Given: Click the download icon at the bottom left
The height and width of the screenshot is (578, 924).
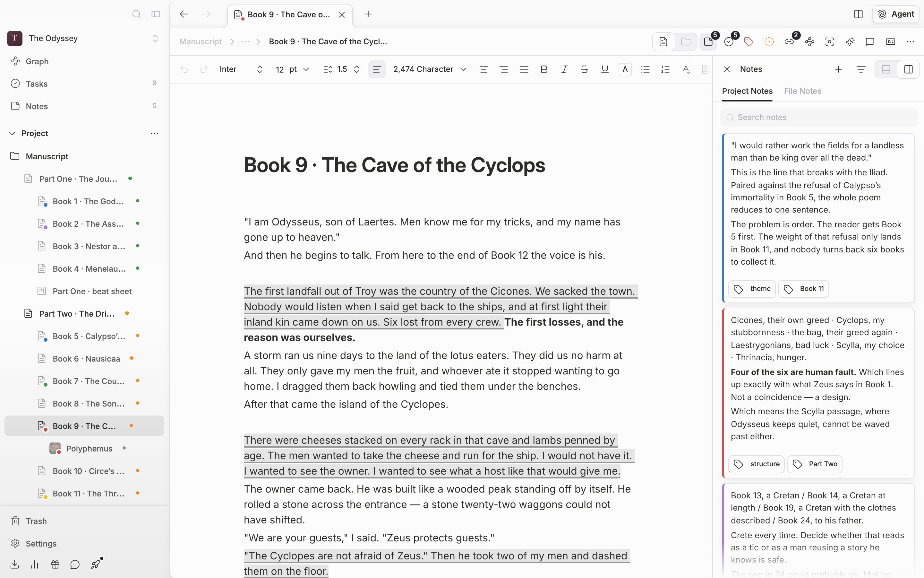Looking at the screenshot, I should pyautogui.click(x=14, y=564).
